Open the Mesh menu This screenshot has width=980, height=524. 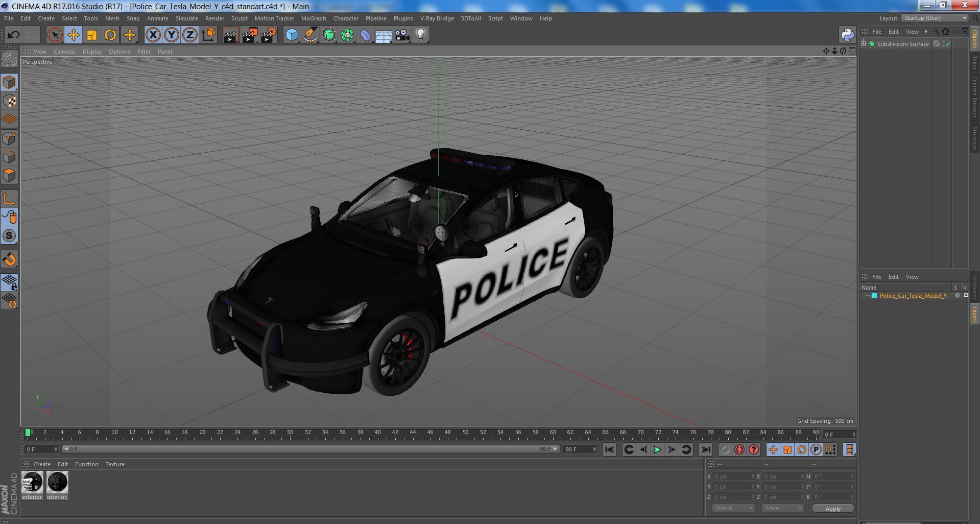pos(112,18)
